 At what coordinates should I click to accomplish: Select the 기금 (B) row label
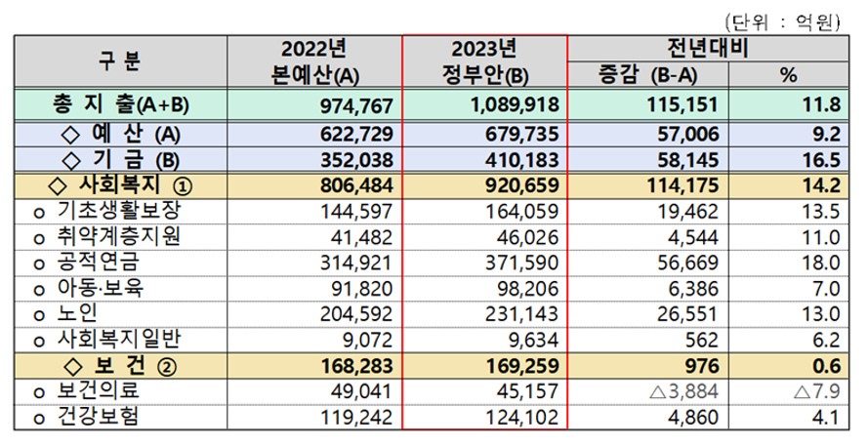119,160
